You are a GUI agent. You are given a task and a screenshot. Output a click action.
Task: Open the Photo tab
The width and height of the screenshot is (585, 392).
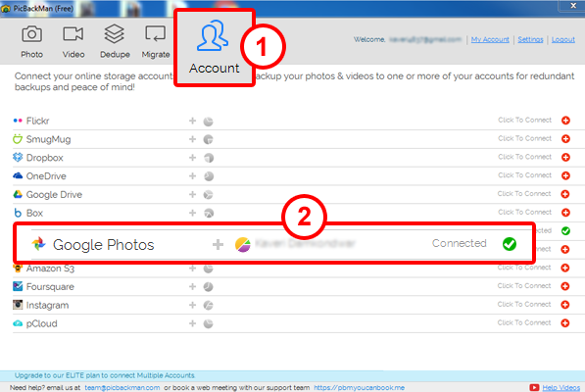click(x=31, y=42)
